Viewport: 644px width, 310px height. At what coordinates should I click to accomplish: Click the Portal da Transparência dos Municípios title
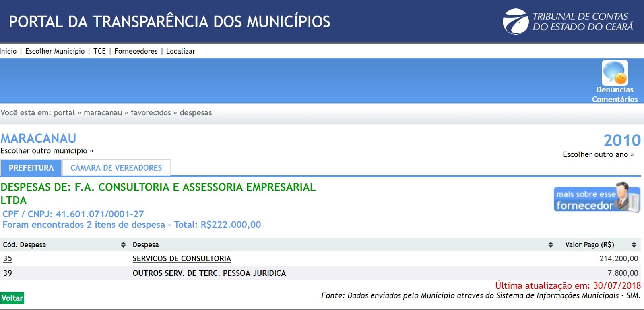coord(169,21)
